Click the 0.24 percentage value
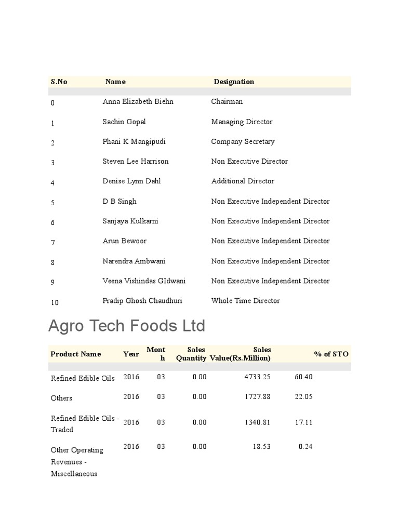Image resolution: width=399 pixels, height=532 pixels. point(305,447)
